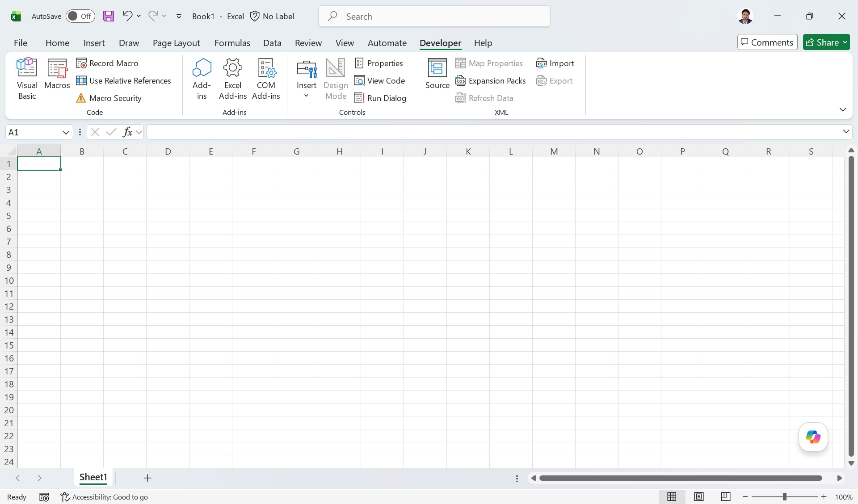Screen dimensions: 858x504
Task: Open the Undo history dropdown arrow
Action: click(x=139, y=16)
